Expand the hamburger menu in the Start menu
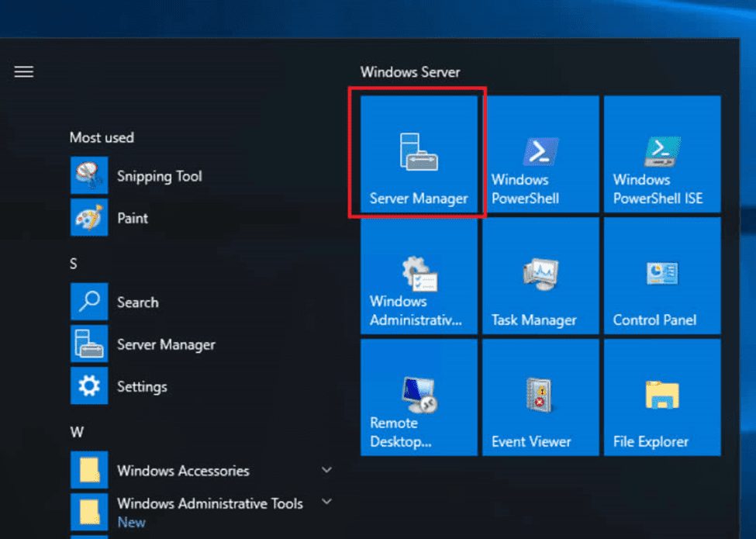756x539 pixels. pyautogui.click(x=23, y=72)
